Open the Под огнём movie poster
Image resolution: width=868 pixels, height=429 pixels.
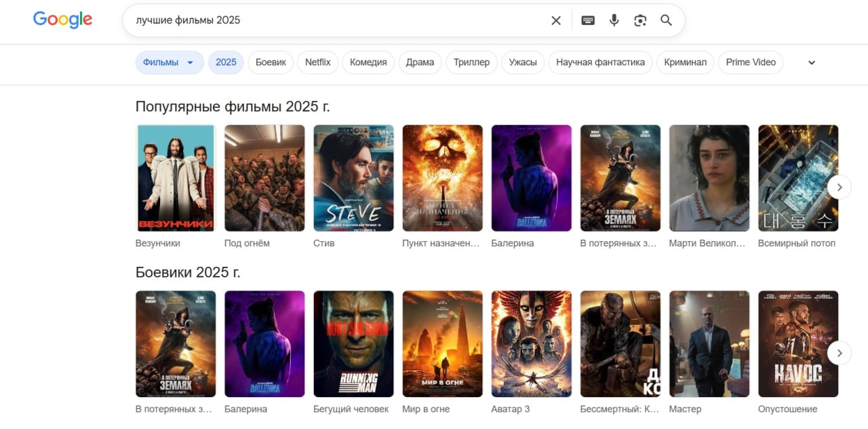(x=264, y=178)
